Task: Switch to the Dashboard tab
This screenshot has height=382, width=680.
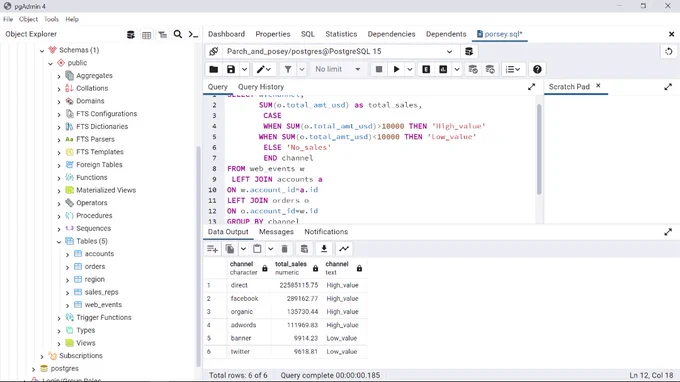Action: pyautogui.click(x=226, y=34)
